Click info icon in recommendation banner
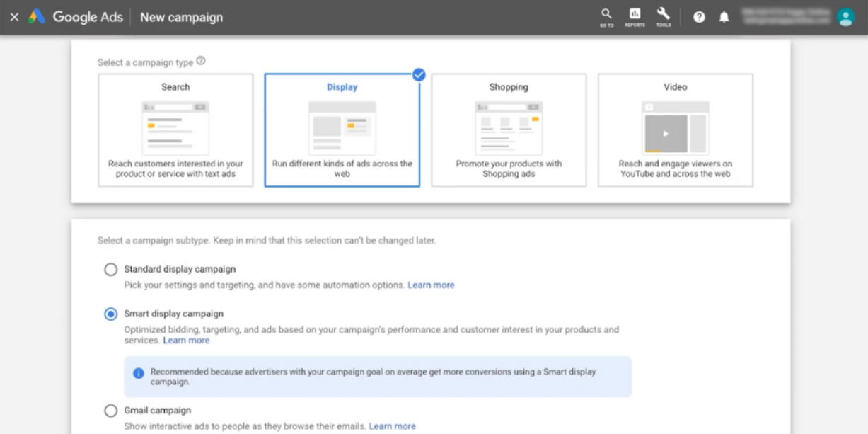The height and width of the screenshot is (434, 868). [139, 373]
